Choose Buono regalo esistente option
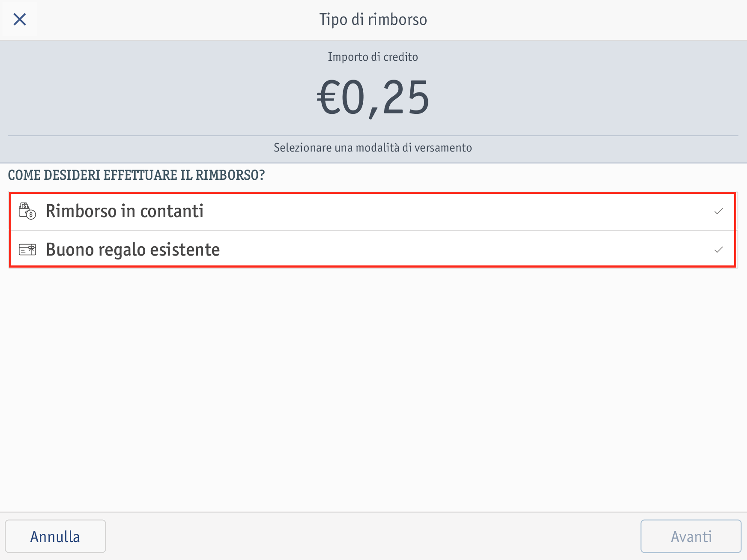 point(133,250)
